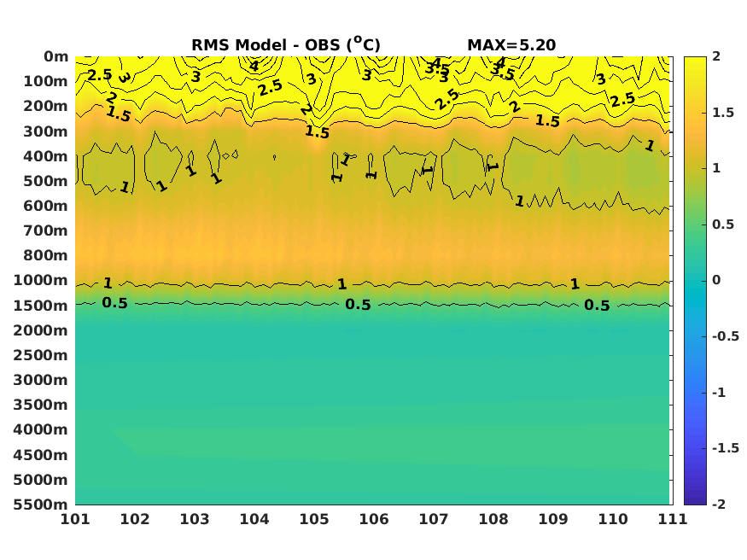Click the colorbar tick label '1.5'
Image resolution: width=747 pixels, height=560 pixels.
click(x=723, y=113)
